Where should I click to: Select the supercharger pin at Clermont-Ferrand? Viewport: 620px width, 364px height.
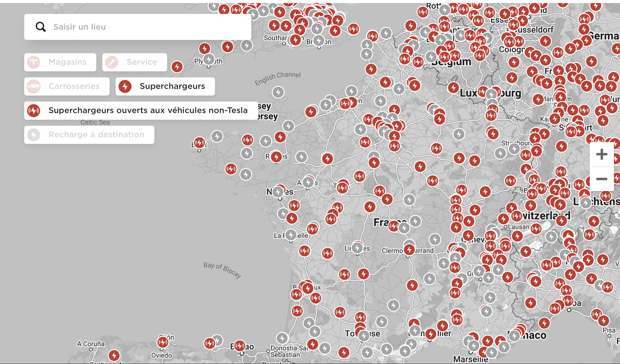point(409,250)
